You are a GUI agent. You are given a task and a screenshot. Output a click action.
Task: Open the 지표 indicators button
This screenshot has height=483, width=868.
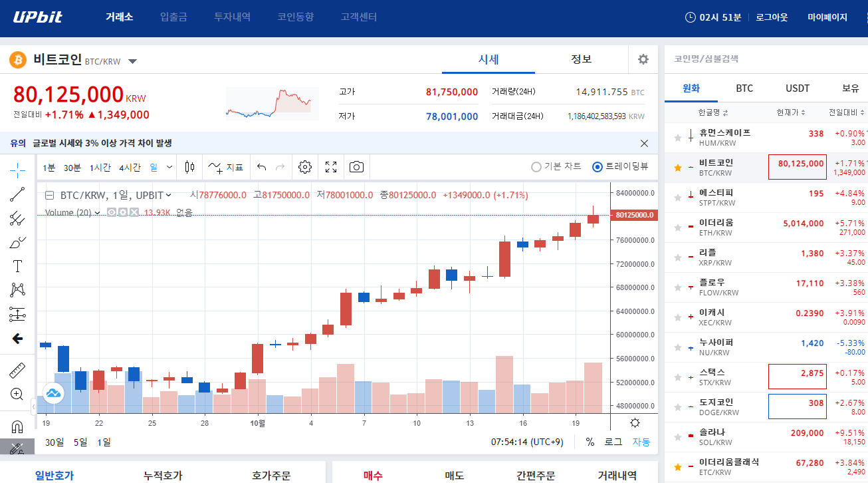point(226,167)
